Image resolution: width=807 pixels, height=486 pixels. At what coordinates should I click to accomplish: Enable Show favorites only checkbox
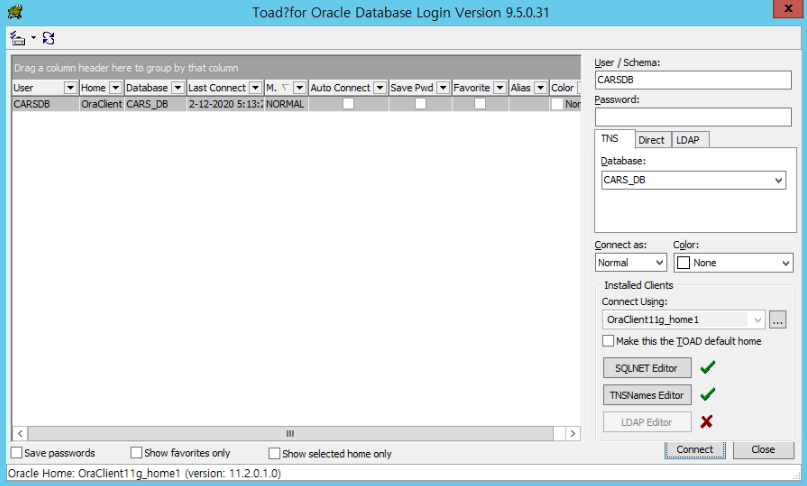tap(136, 453)
